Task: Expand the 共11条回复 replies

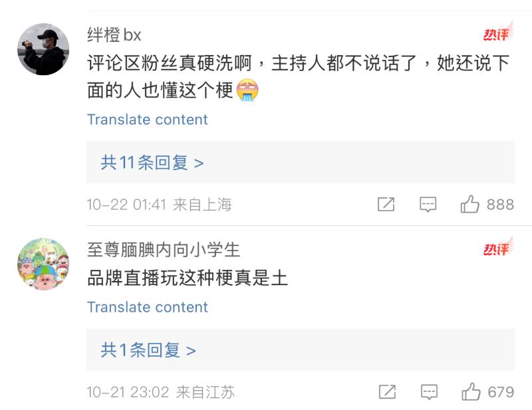Action: 152,162
